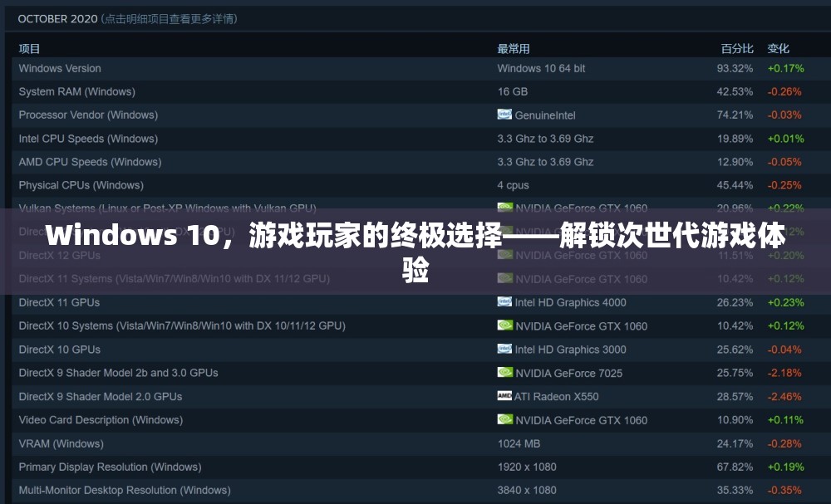
Task: Click the AMD logo beside ATI Radeon X550
Action: pyautogui.click(x=504, y=395)
